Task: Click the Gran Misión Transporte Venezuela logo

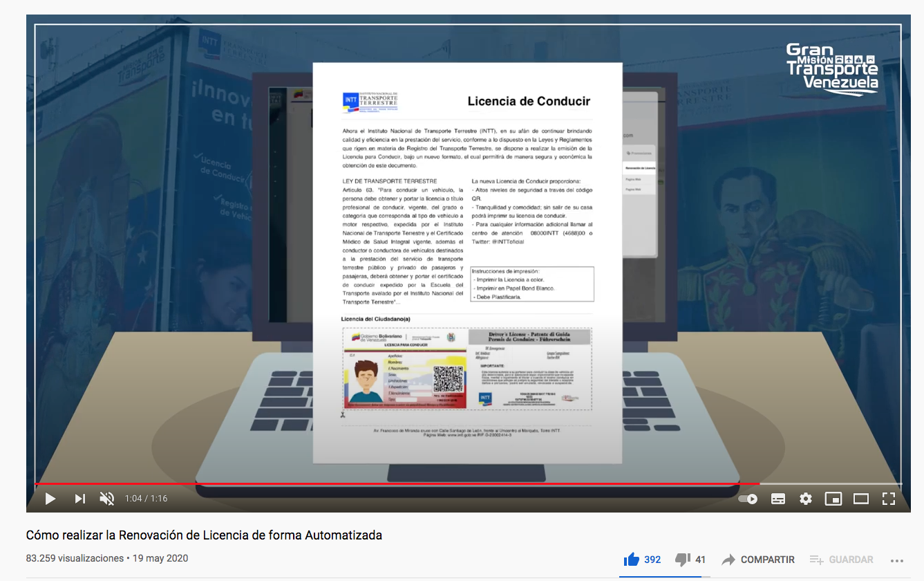Action: [832, 68]
